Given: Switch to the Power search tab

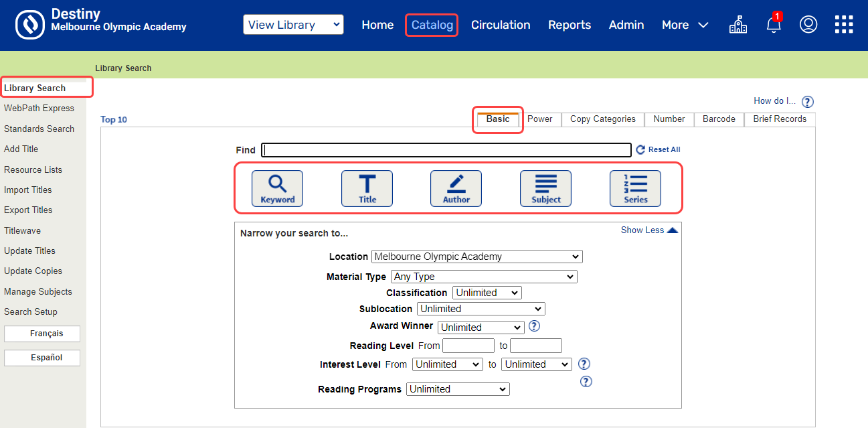Looking at the screenshot, I should coord(540,119).
